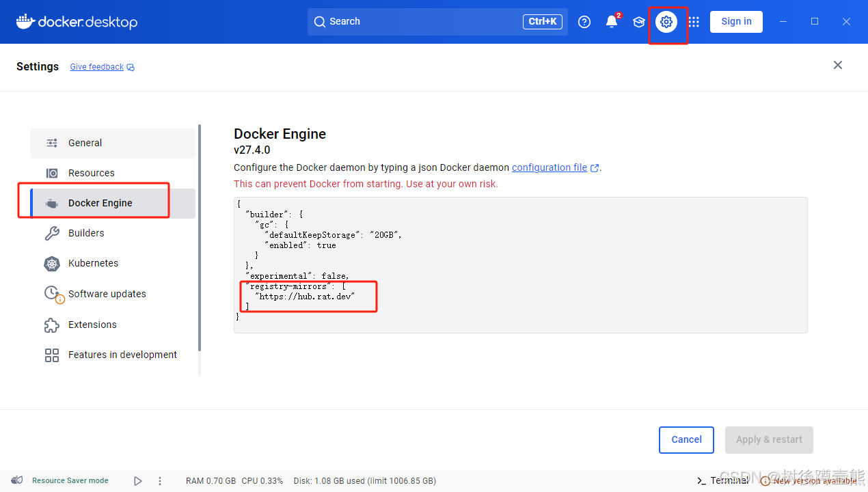
Task: Click the "experimental": false line
Action: pos(297,276)
